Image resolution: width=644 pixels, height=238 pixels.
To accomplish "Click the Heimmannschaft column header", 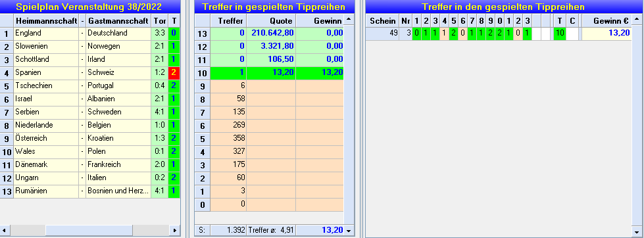I will pos(46,20).
